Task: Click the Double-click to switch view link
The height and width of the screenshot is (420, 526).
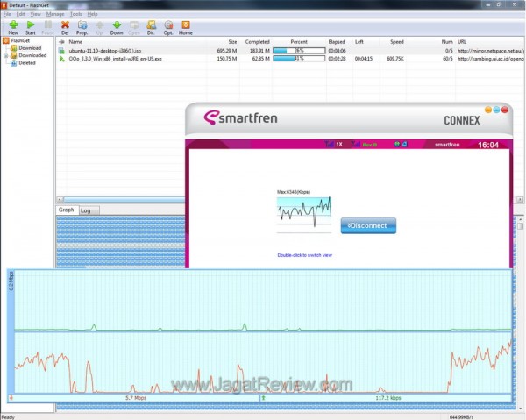Action: [304, 255]
